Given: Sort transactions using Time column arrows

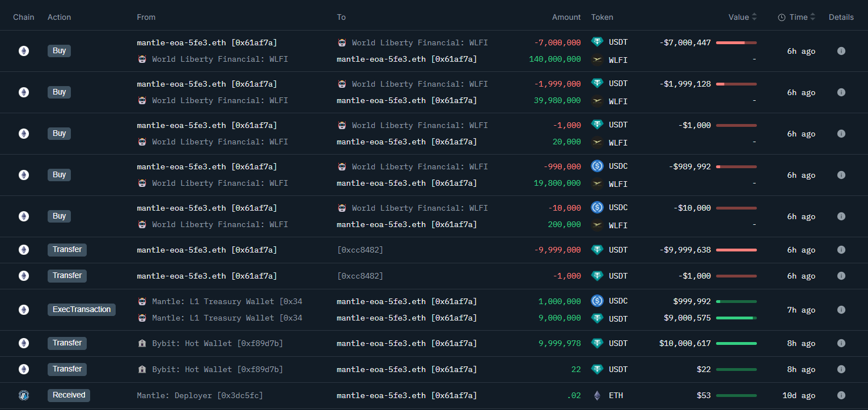Looking at the screenshot, I should click(x=813, y=18).
